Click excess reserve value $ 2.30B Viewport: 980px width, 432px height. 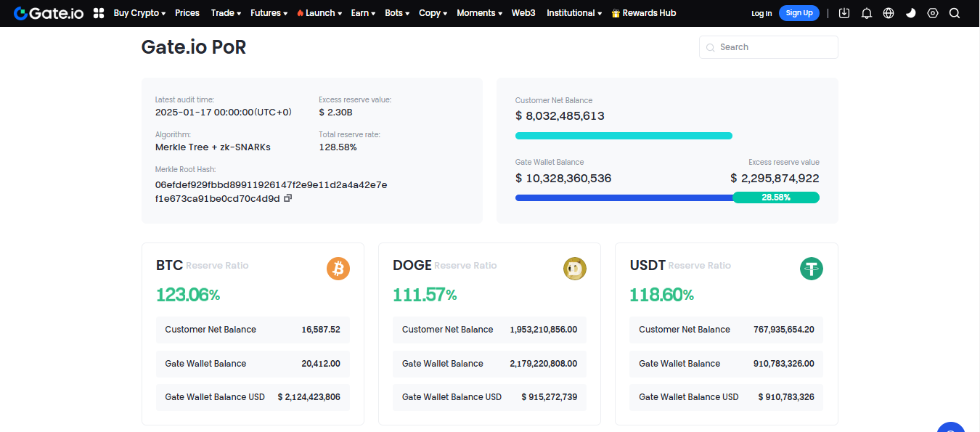tap(335, 113)
